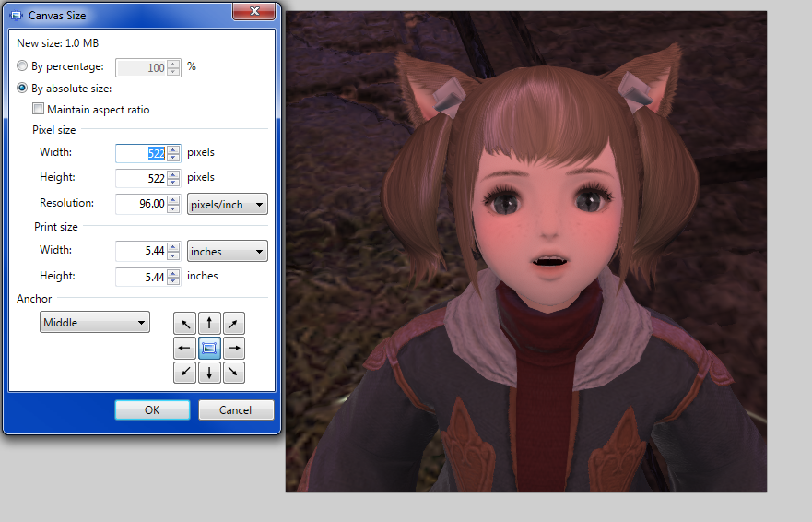This screenshot has width=812, height=522.
Task: Set anchor to top-right arrow
Action: click(233, 324)
